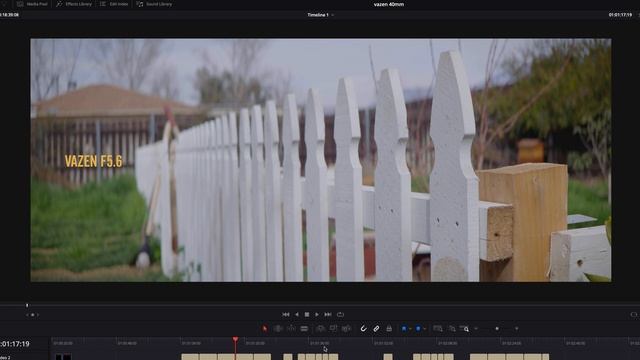Select the Trim edit mode tool
The image size is (640, 360).
click(278, 329)
